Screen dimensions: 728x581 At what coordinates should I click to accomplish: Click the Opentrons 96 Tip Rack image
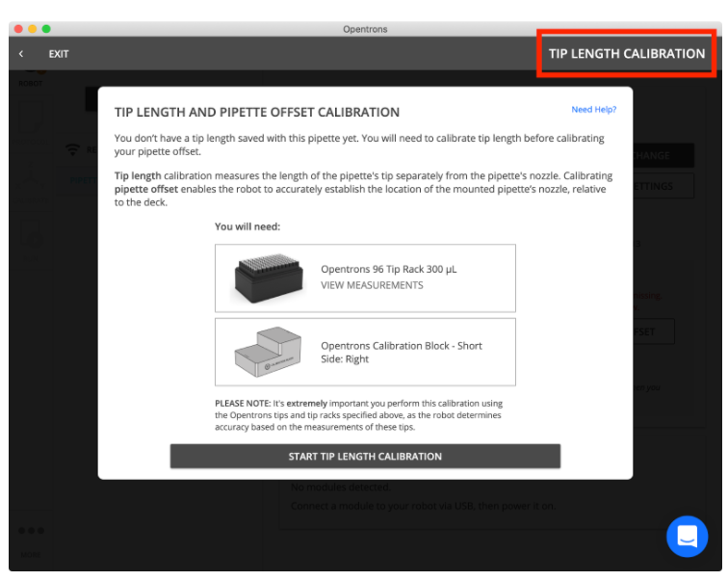pyautogui.click(x=269, y=277)
